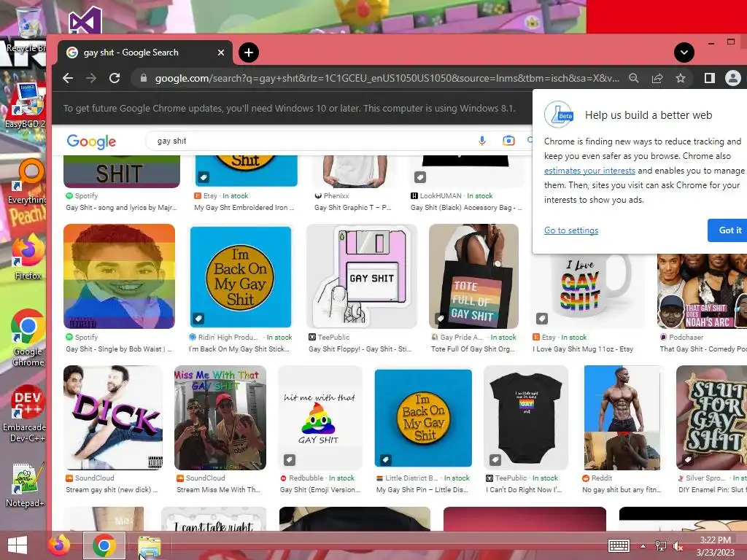Toggle the Chrome side panel icon
747x560 pixels.
click(709, 78)
